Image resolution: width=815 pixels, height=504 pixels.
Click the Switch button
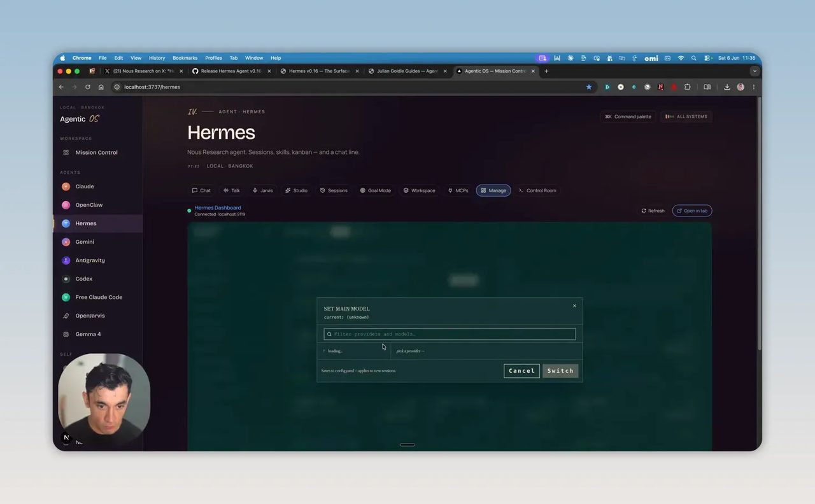pyautogui.click(x=560, y=371)
